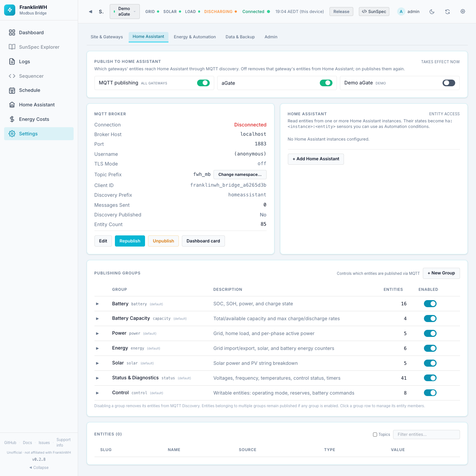Open the GitHub link in sidebar footer

(10, 443)
